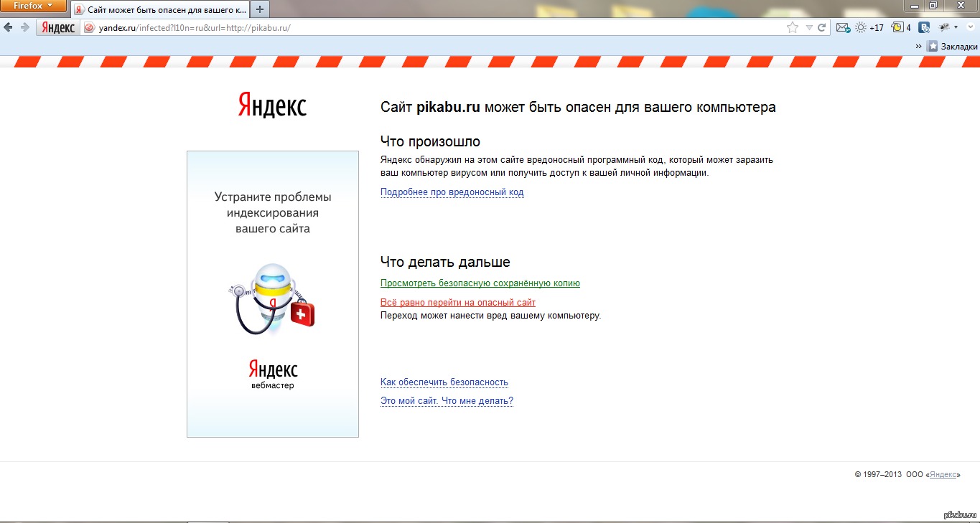Open Это мой сайт. Что мне делать? link

pos(447,401)
